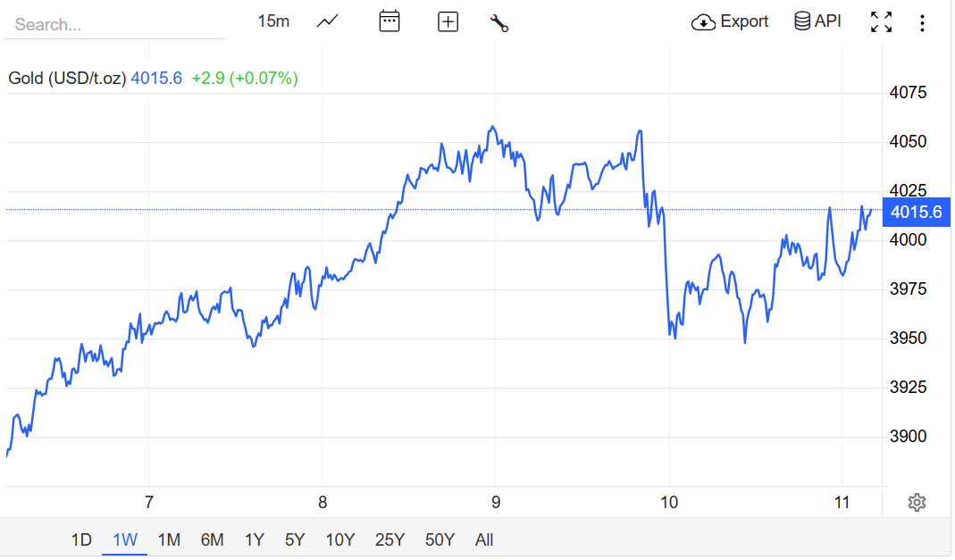This screenshot has height=560, width=955.
Task: Click the 4015.6 current price label
Action: pos(916,212)
